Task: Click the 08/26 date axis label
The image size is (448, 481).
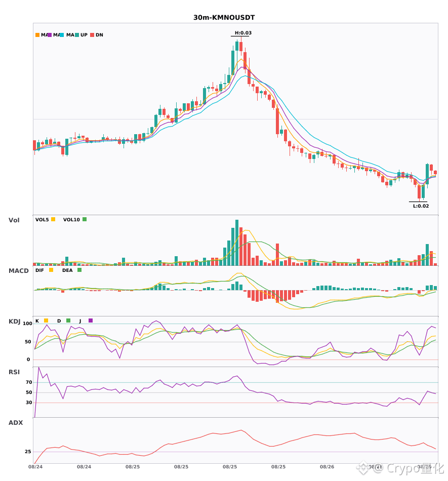Action: [327, 467]
